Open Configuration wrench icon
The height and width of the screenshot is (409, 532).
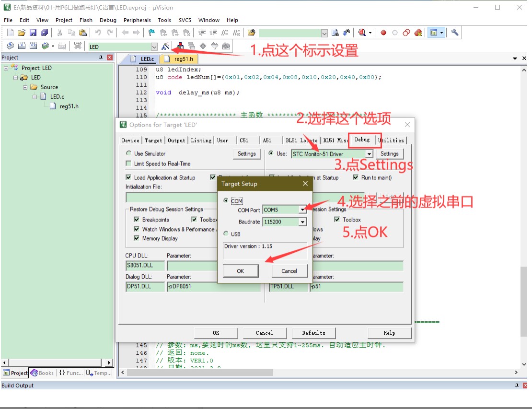click(x=455, y=33)
